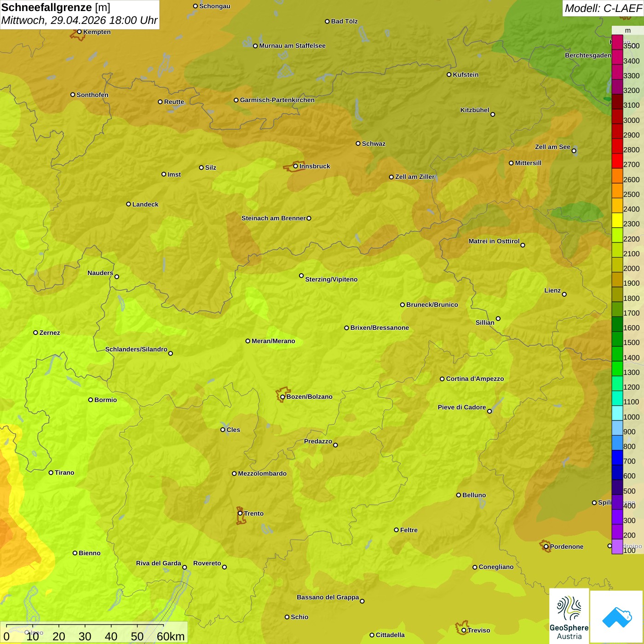Click the Sterzing/Vipiteno label
The width and height of the screenshot is (644, 644).
click(331, 279)
